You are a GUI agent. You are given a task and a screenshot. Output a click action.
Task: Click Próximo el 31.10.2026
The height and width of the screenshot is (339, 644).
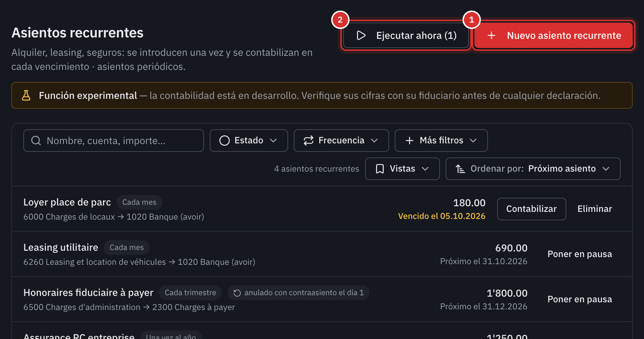click(484, 261)
